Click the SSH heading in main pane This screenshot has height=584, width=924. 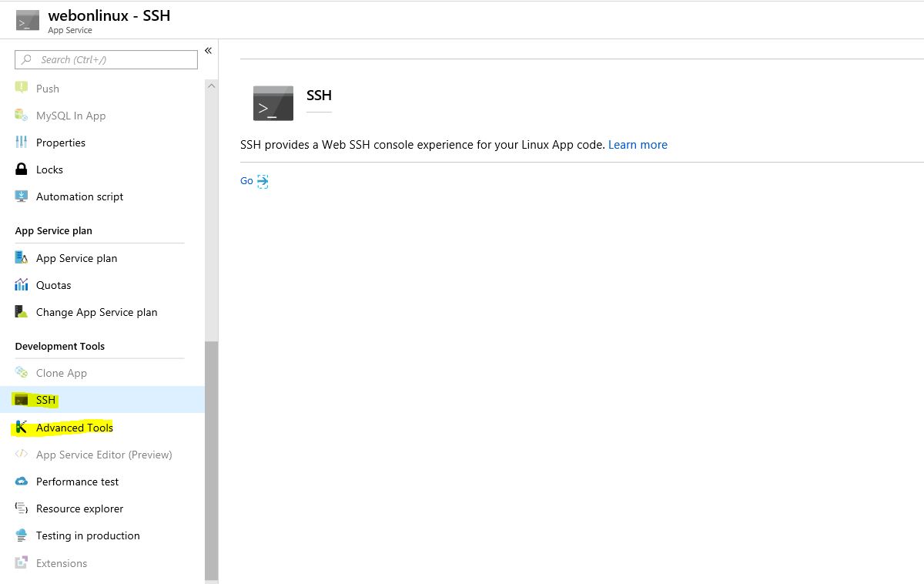[x=319, y=95]
